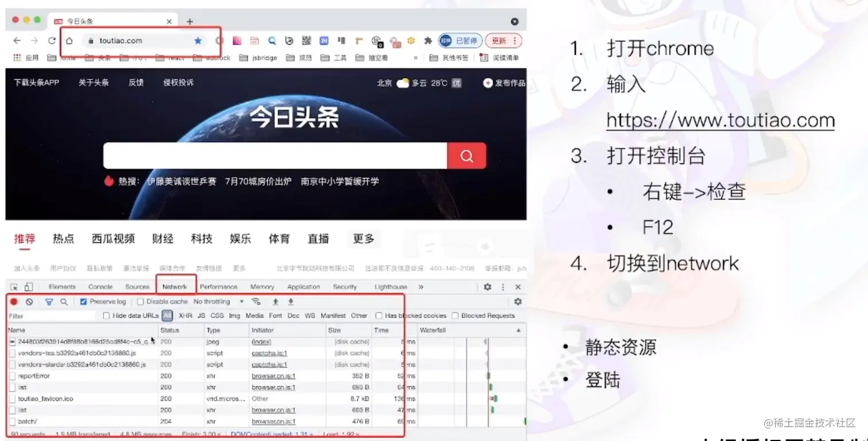Click the inspect element picker icon

point(14,287)
